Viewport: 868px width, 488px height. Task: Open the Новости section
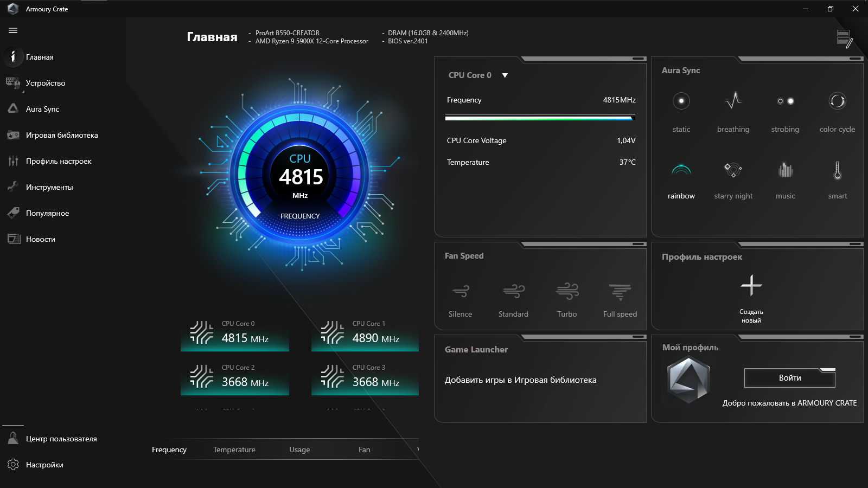pos(41,239)
